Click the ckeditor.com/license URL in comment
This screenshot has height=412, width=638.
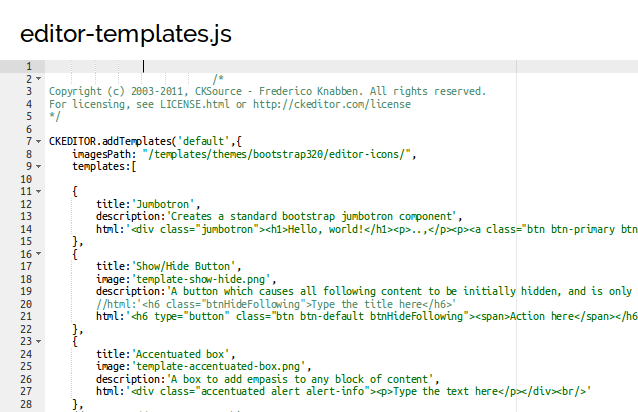[x=332, y=104]
